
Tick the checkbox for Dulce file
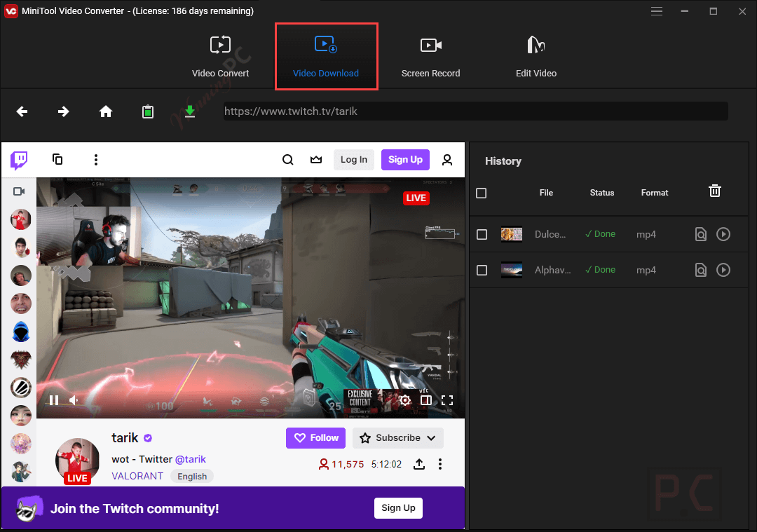(482, 234)
